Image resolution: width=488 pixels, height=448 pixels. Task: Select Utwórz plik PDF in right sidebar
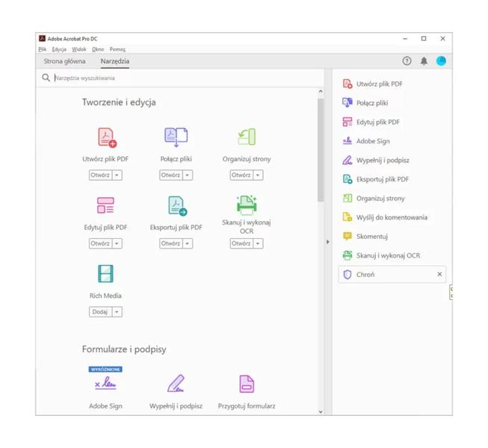pos(373,84)
